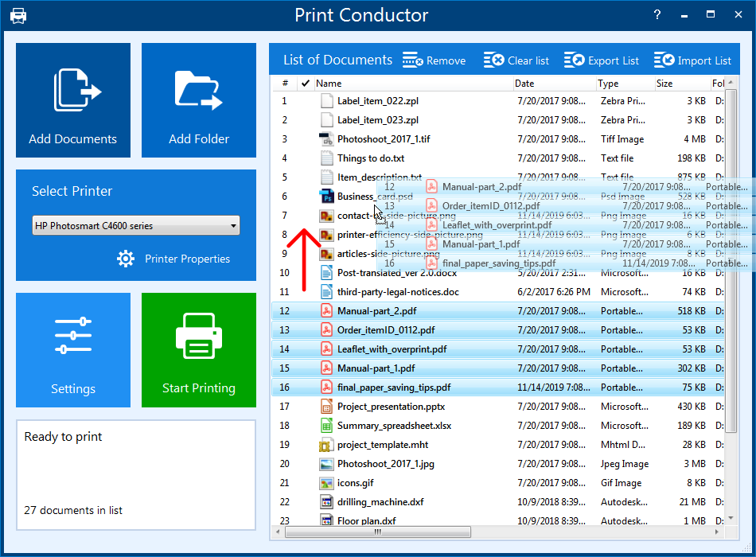Click the Add Documents tile icon

[76, 90]
